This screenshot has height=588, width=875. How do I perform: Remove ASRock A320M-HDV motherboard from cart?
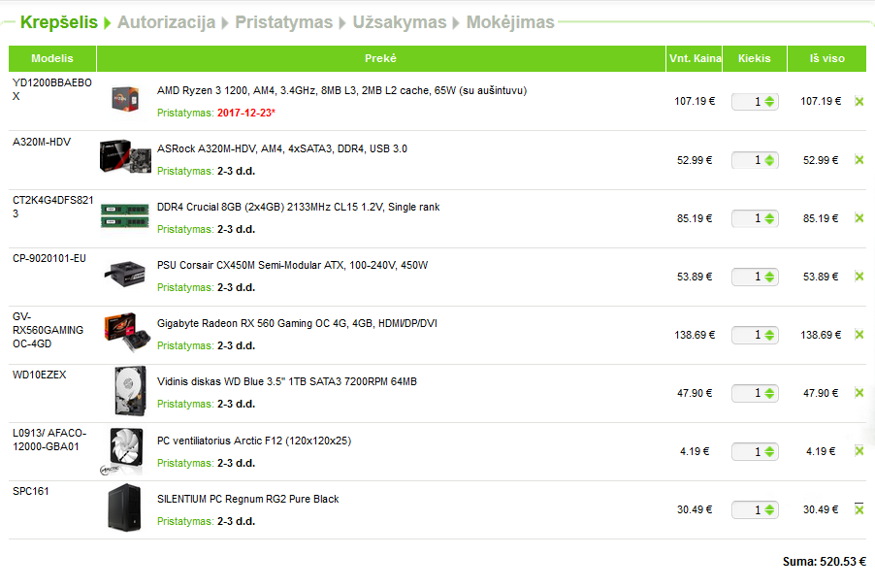click(859, 160)
